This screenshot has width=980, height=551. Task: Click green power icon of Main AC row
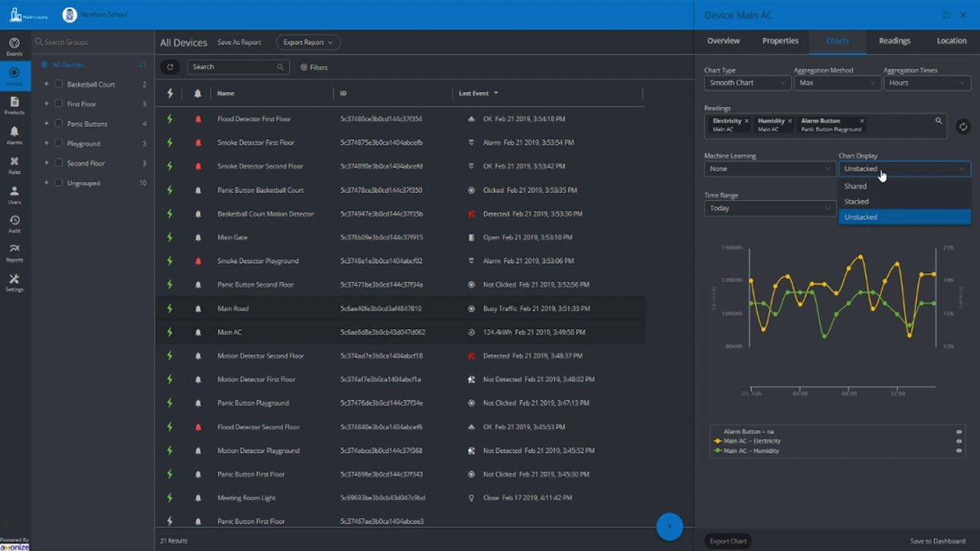170,332
